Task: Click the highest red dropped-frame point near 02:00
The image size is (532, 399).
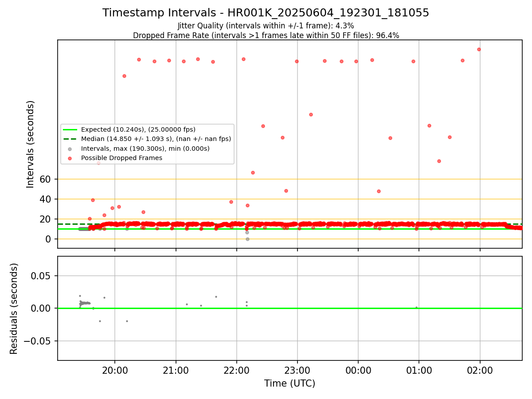Action: pyautogui.click(x=479, y=49)
